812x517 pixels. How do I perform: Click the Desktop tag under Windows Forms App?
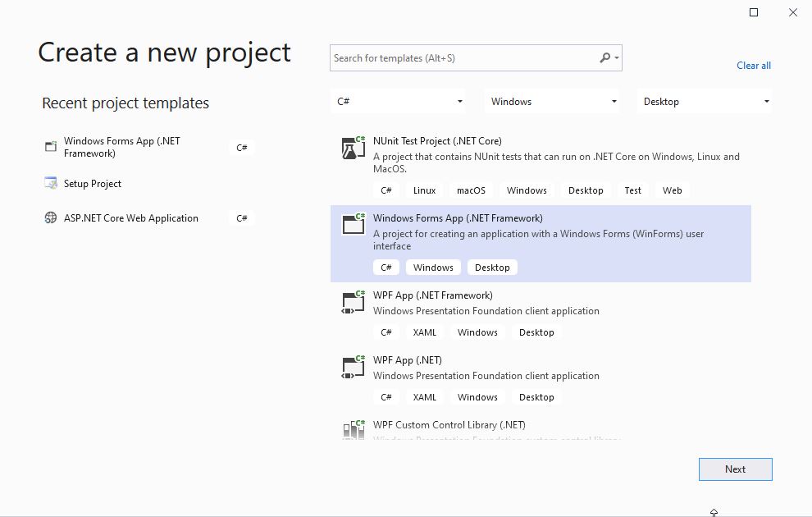tap(492, 268)
